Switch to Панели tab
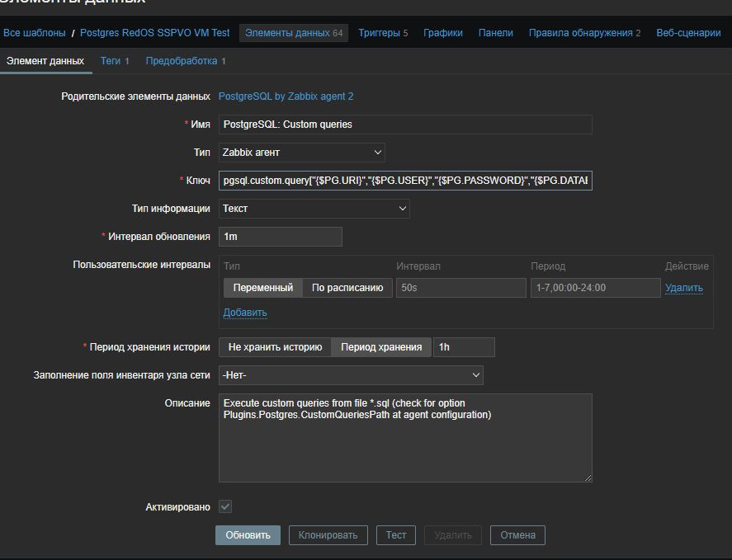 pyautogui.click(x=496, y=33)
